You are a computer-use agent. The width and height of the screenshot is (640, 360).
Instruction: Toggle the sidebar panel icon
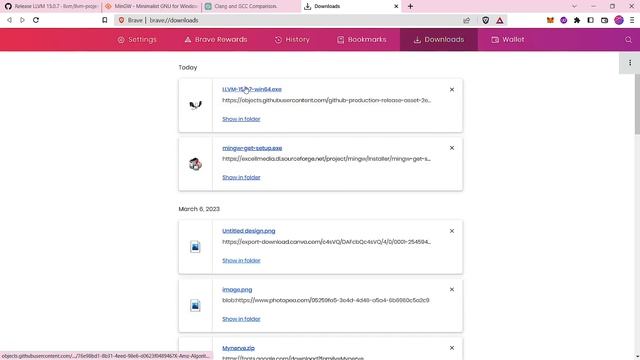(591, 20)
